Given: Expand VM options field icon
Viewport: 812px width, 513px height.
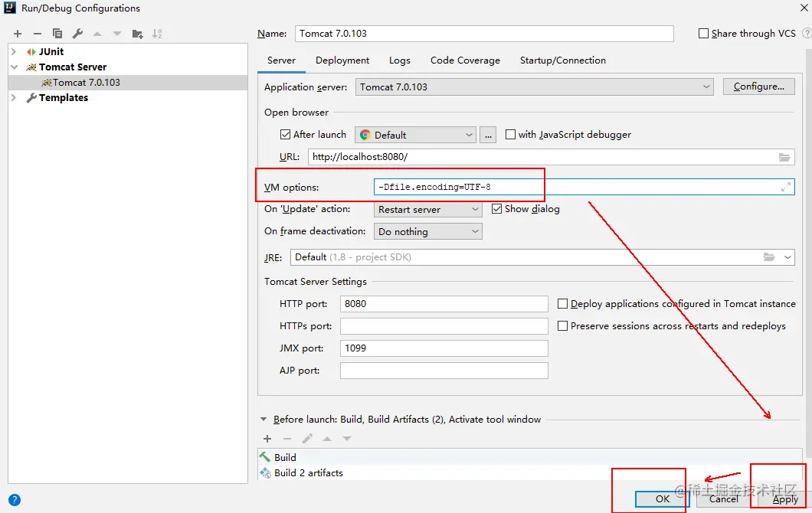Looking at the screenshot, I should click(x=786, y=187).
